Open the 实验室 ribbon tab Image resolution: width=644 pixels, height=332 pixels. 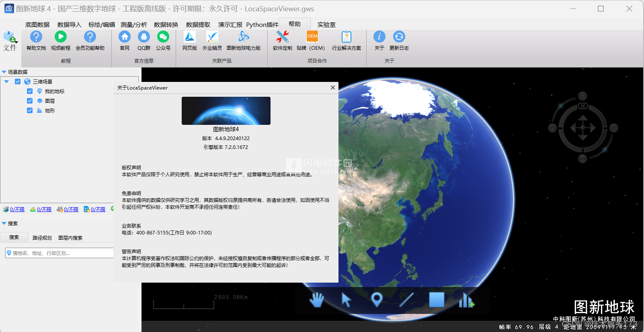click(x=326, y=24)
